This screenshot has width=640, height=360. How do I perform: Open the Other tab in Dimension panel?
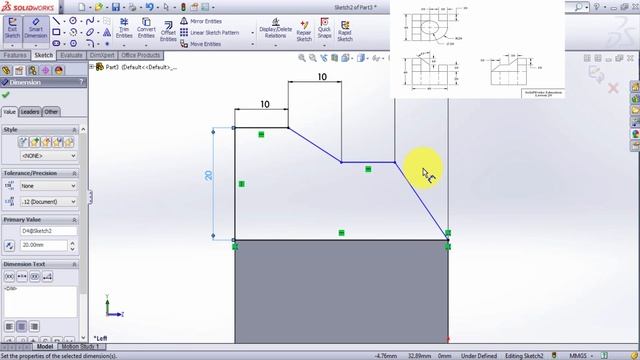51,111
